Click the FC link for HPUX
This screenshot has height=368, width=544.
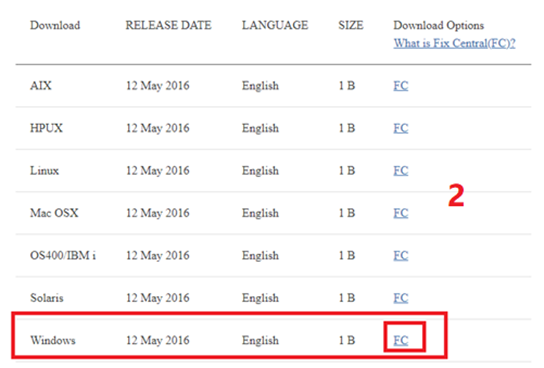(x=401, y=128)
